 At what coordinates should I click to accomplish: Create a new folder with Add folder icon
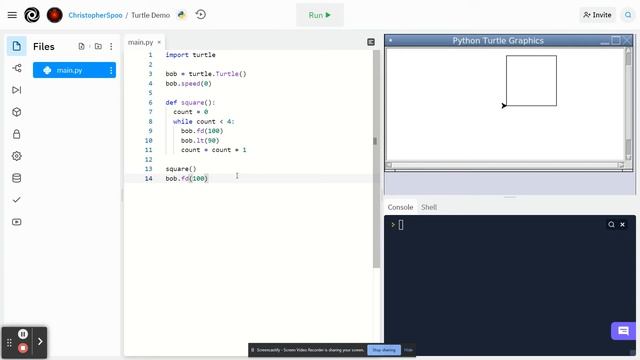(x=98, y=47)
